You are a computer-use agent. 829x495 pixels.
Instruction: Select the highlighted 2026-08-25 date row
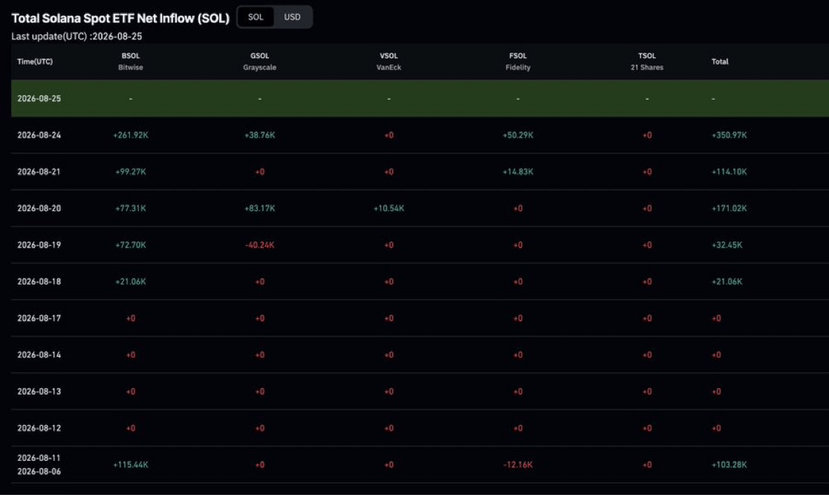[420, 98]
